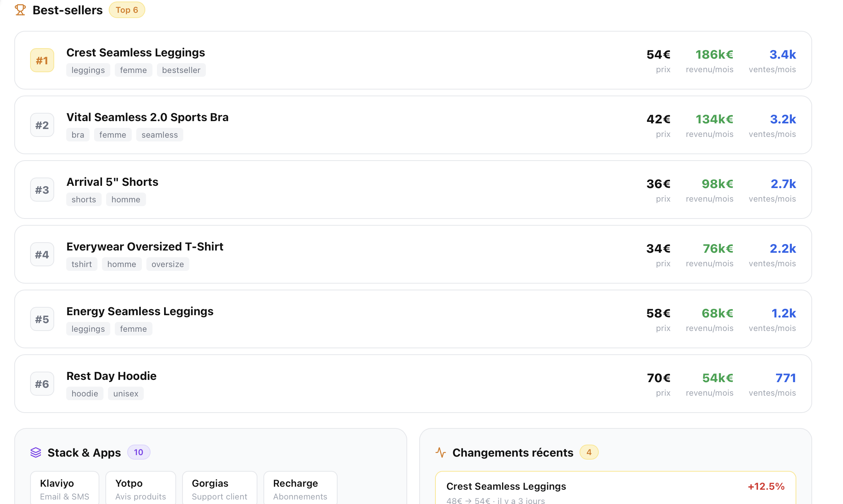Click the 10 count badge next to Stack & Apps
The image size is (843, 504).
(x=138, y=452)
